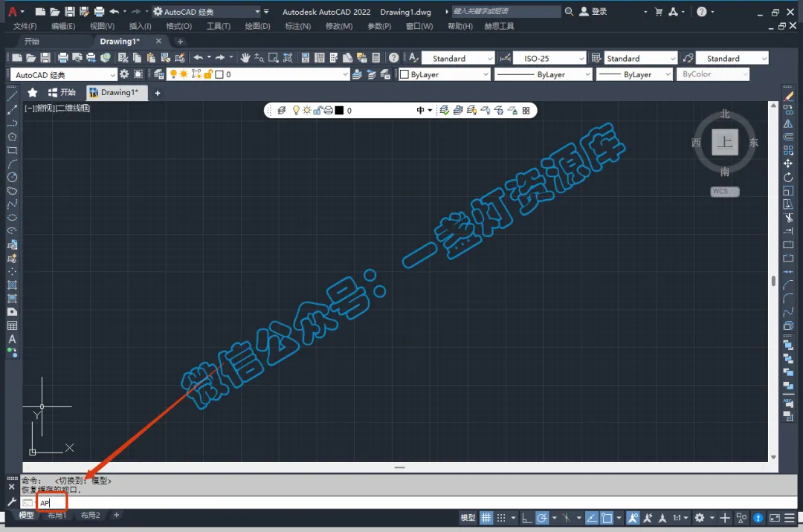
Task: Toggle polar tracking in status bar
Action: [542, 518]
